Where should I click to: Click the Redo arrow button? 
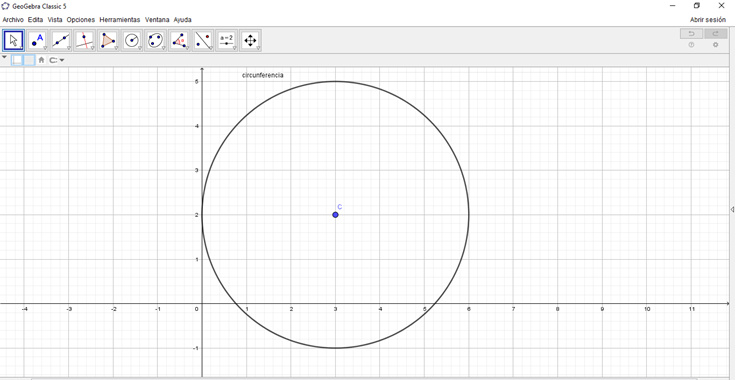coord(716,33)
